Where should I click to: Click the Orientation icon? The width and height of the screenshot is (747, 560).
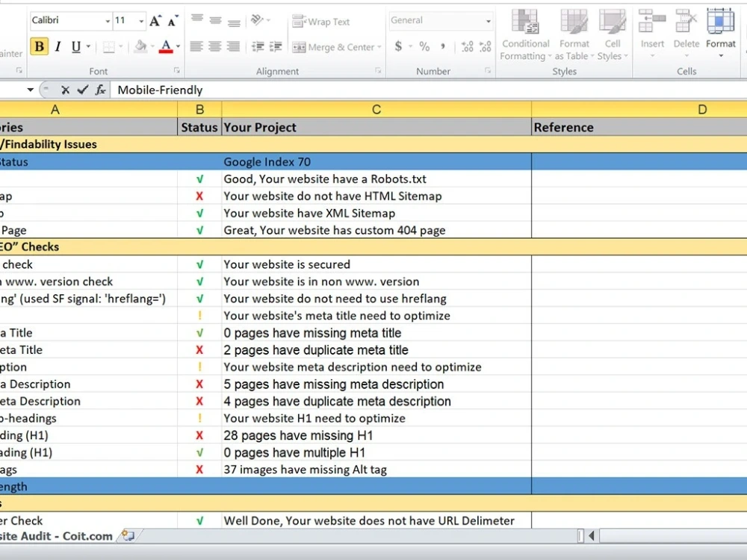tap(257, 20)
